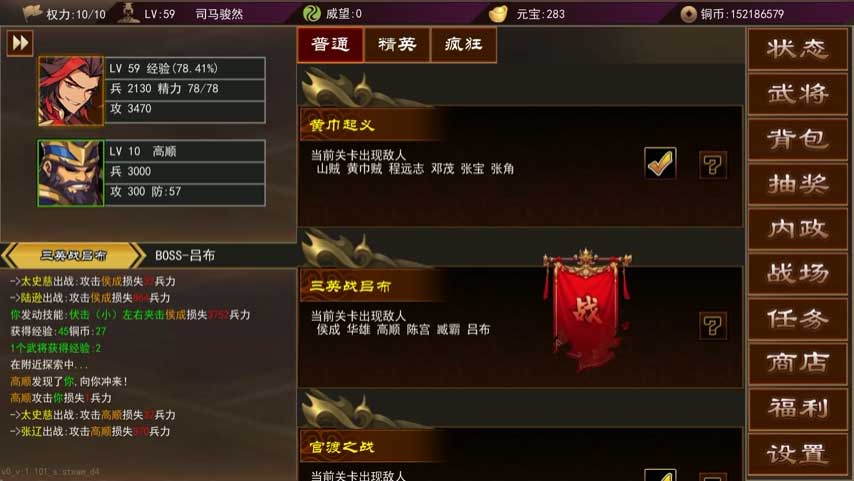Open the 背包 inventory menu
The image size is (854, 481).
pos(798,139)
